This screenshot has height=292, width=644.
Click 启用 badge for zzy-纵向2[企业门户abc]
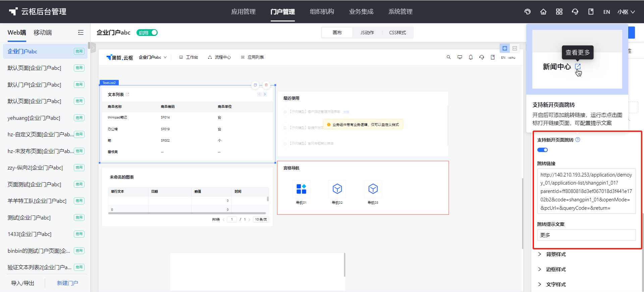79,167
